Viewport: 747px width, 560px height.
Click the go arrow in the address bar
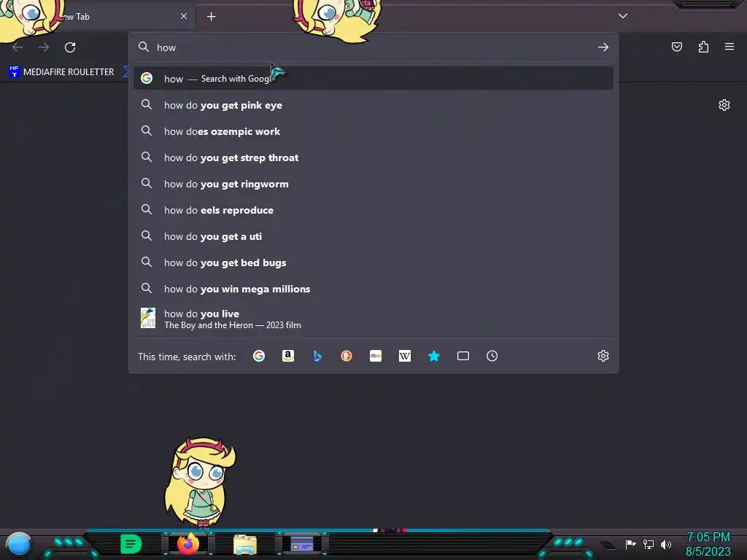tap(603, 47)
